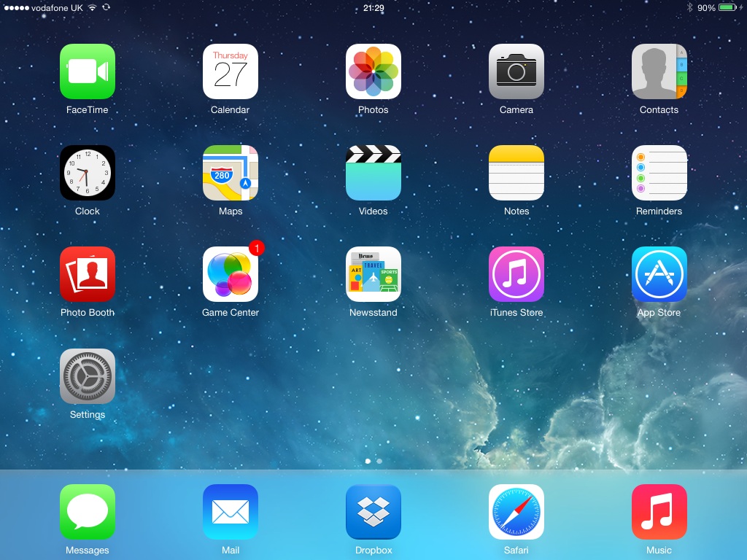Screen dimensions: 747x560
Task: Tap the "Safari" label in the dock
Action: click(x=516, y=550)
